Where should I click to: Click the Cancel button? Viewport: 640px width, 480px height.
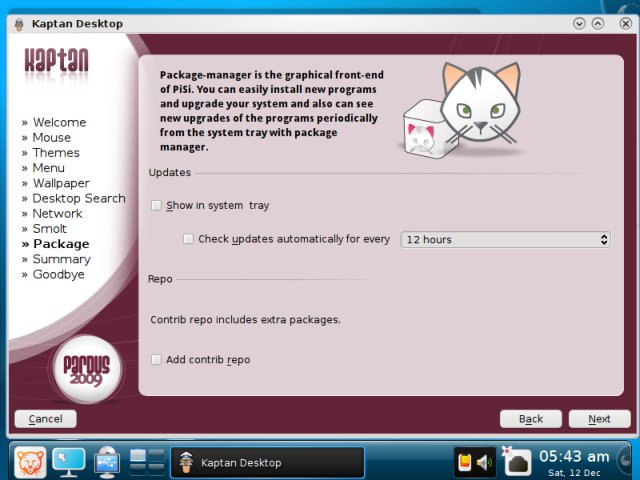click(x=45, y=419)
